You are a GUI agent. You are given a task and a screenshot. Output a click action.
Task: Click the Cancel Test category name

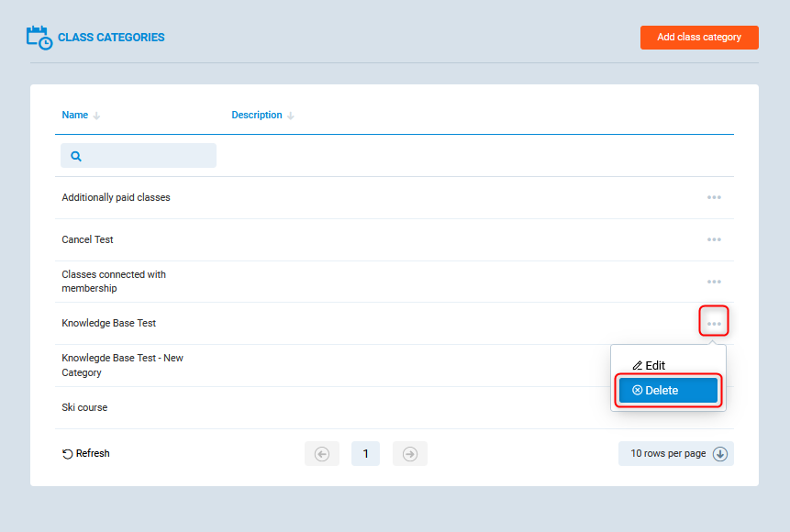tap(87, 239)
